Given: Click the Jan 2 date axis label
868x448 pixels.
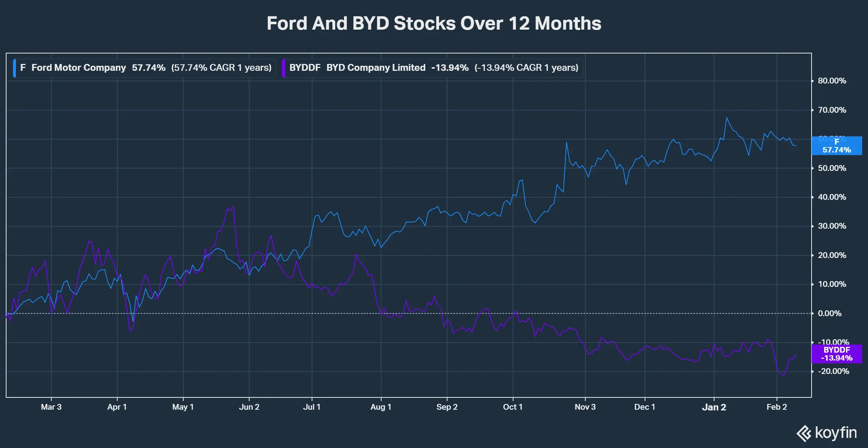Looking at the screenshot, I should click(714, 407).
